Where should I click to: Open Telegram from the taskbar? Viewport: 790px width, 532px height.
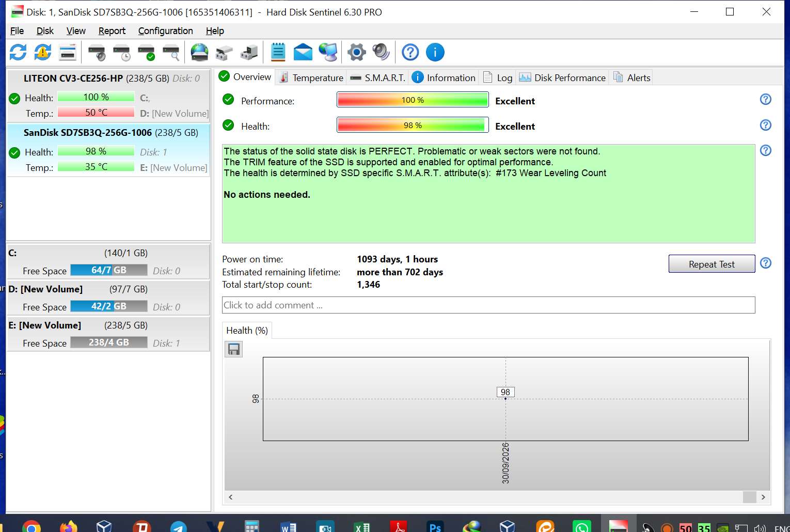[179, 527]
